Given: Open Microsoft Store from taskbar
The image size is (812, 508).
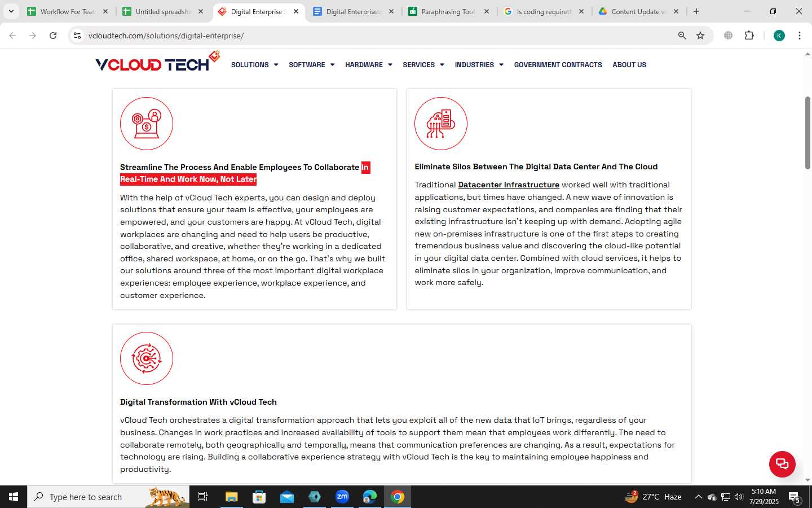Looking at the screenshot, I should [259, 497].
